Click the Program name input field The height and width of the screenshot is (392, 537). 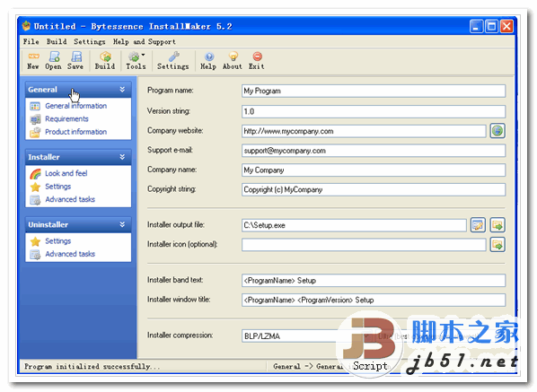(x=374, y=91)
